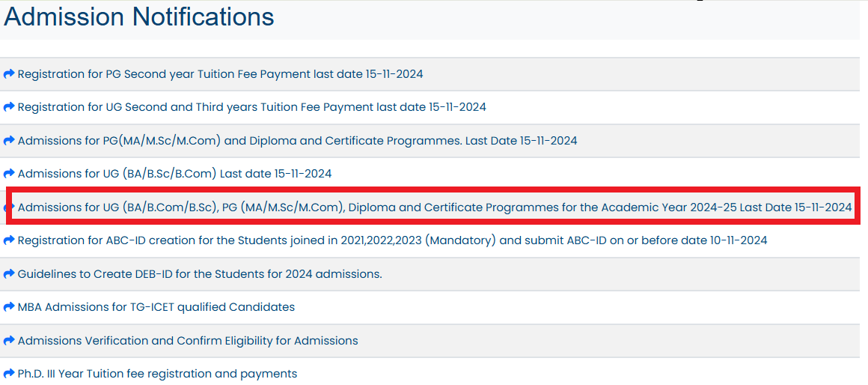Open Admissions for Academic Year 2024-25 link

coord(435,207)
